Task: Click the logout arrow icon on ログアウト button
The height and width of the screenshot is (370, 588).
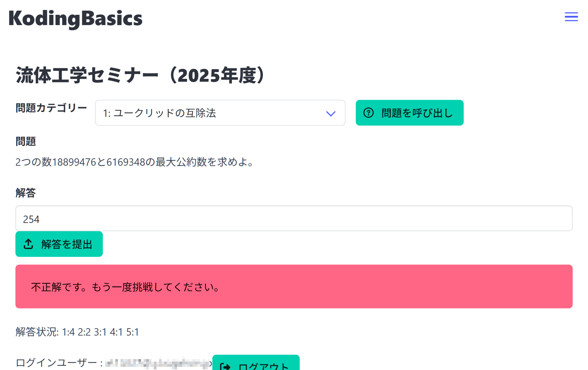Action: tap(226, 366)
